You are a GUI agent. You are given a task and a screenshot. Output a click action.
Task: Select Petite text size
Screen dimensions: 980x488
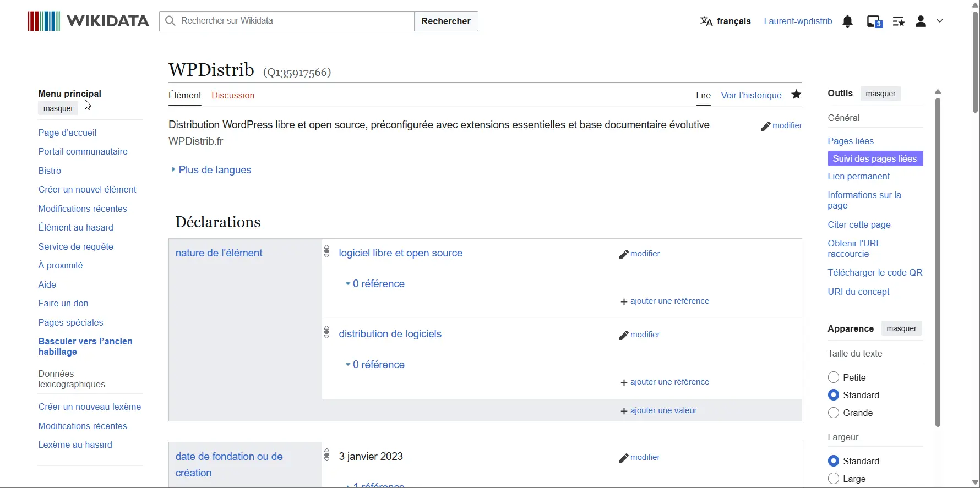coord(834,377)
